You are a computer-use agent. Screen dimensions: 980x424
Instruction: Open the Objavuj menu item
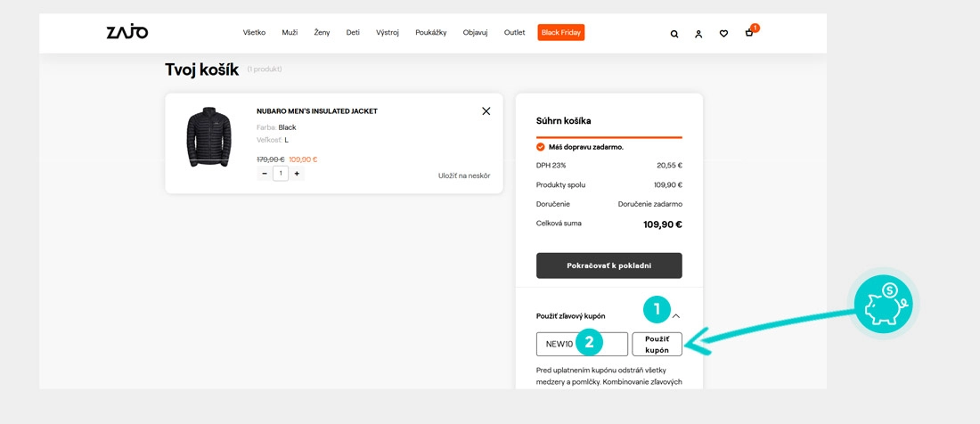click(475, 32)
